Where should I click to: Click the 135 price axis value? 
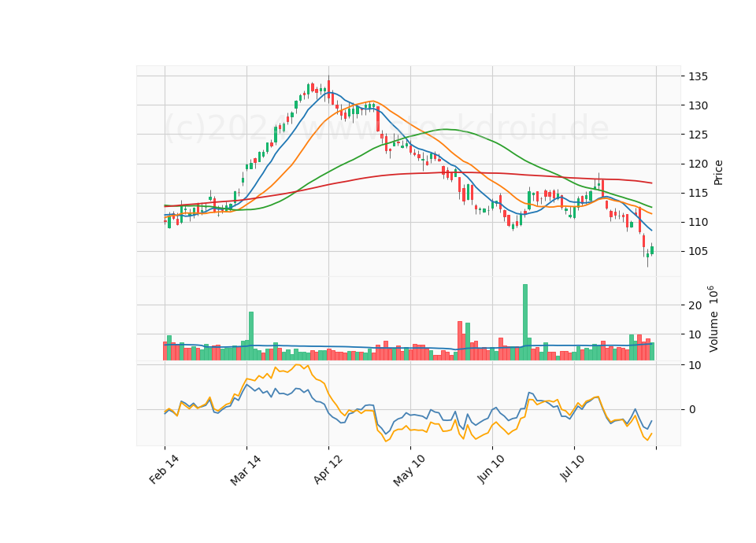coord(698,76)
